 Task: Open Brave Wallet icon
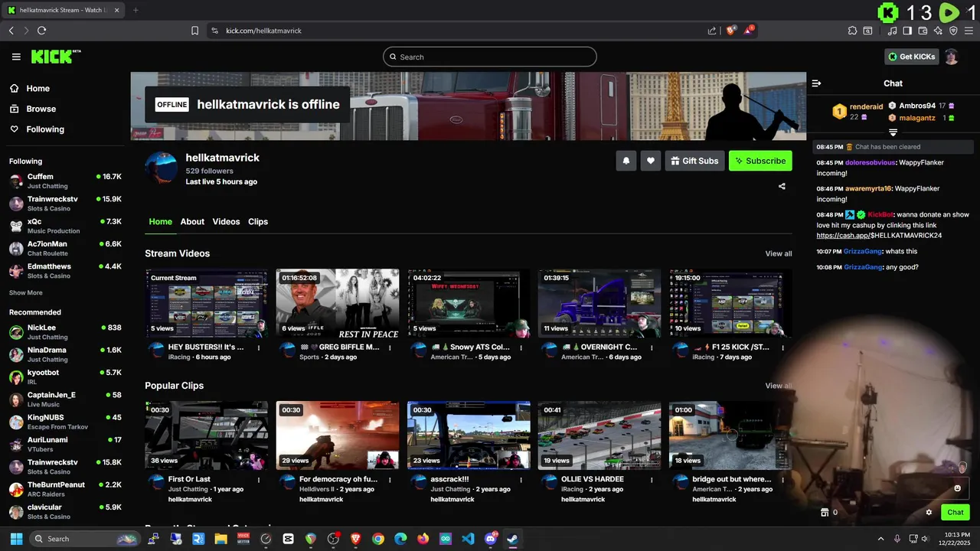[923, 31]
